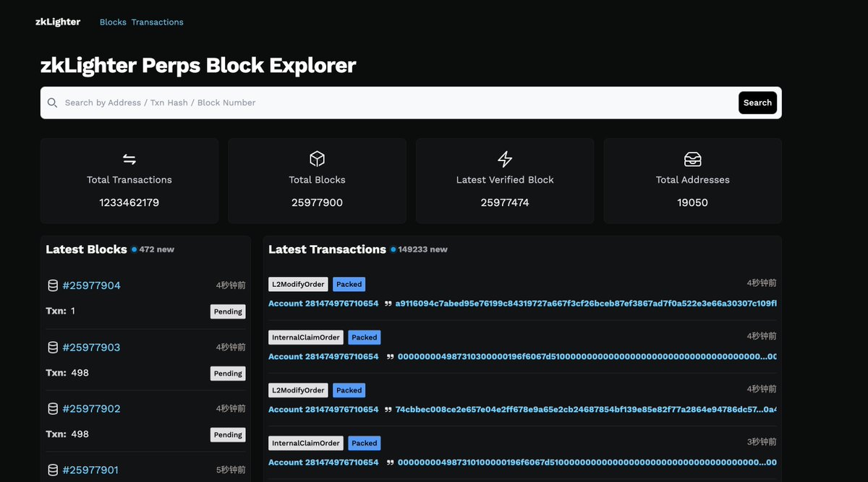Click database icon beside block #25977903
This screenshot has height=482, width=868.
[53, 348]
